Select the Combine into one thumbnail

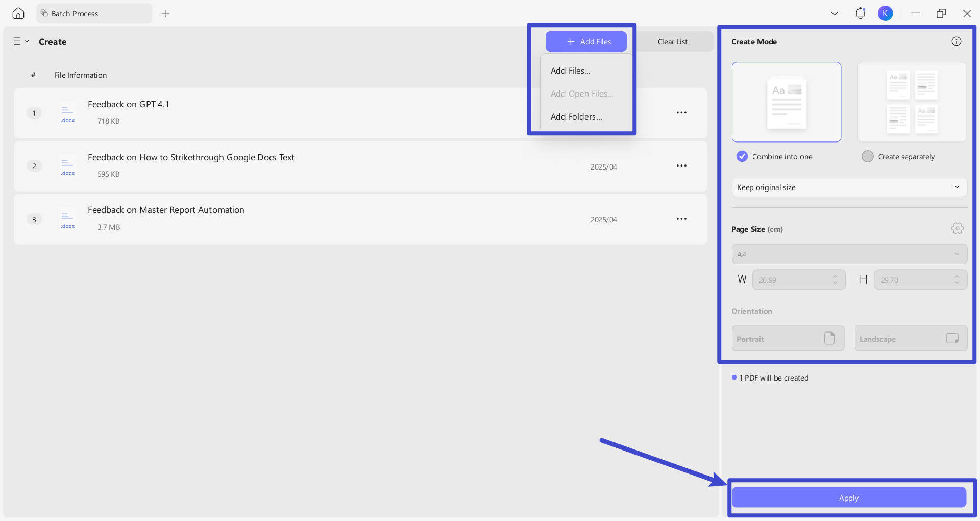[787, 102]
